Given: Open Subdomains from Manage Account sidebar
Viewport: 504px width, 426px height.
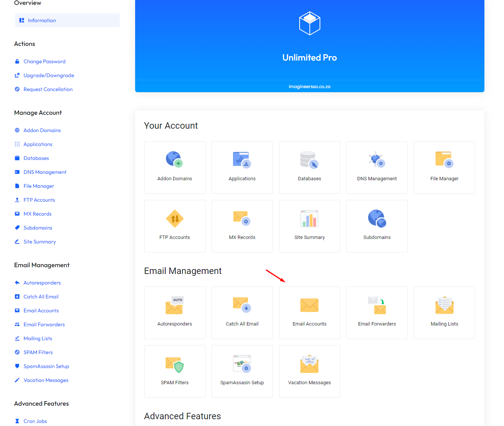Looking at the screenshot, I should pyautogui.click(x=38, y=228).
